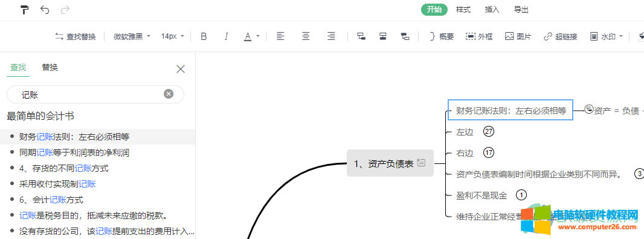Toggle bold formatting
Image resolution: width=644 pixels, height=239 pixels.
pos(204,37)
